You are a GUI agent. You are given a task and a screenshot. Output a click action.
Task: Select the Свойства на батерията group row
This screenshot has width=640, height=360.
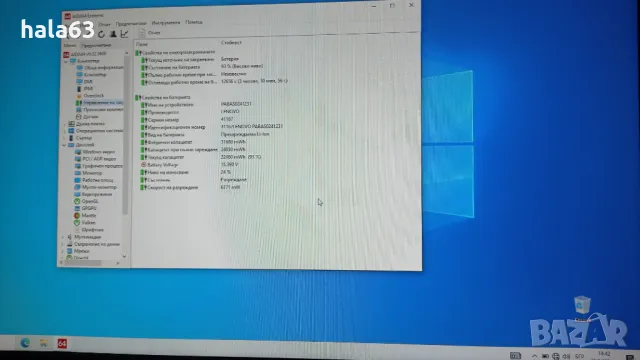point(163,98)
